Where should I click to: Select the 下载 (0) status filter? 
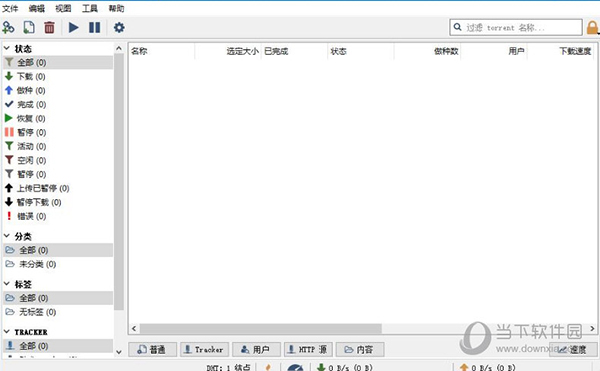(58, 76)
